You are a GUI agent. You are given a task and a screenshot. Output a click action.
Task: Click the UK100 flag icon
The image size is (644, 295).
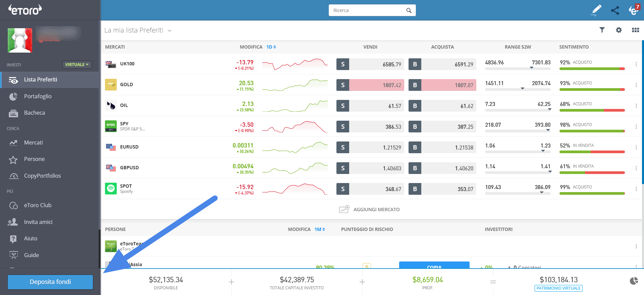(x=111, y=64)
